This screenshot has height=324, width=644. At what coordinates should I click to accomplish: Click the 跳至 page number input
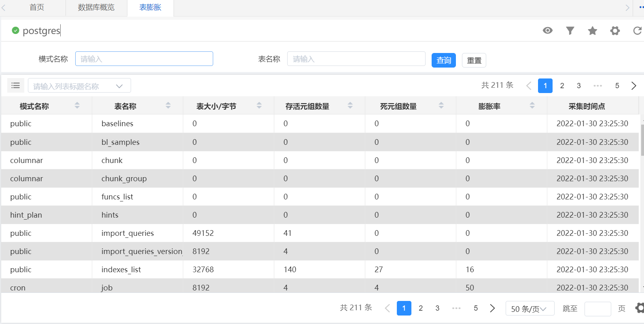[x=598, y=309]
